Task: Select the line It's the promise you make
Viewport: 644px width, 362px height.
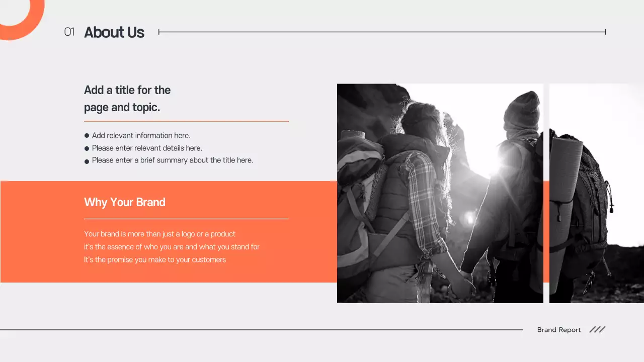Action: click(154, 259)
